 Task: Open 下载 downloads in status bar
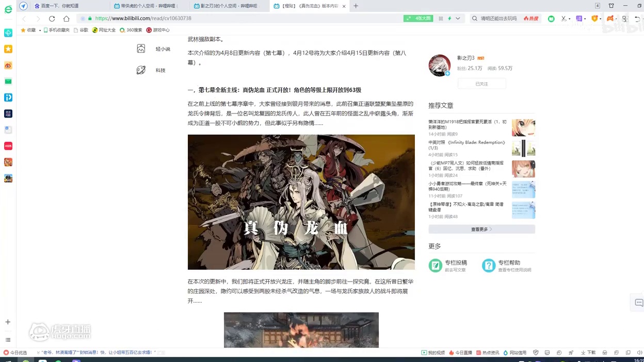[x=588, y=353]
